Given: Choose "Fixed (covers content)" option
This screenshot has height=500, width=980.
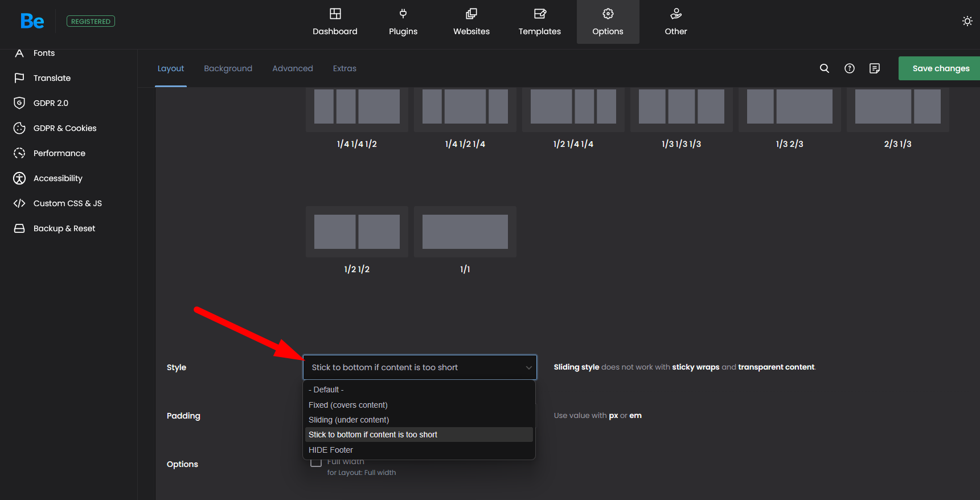Looking at the screenshot, I should [348, 405].
